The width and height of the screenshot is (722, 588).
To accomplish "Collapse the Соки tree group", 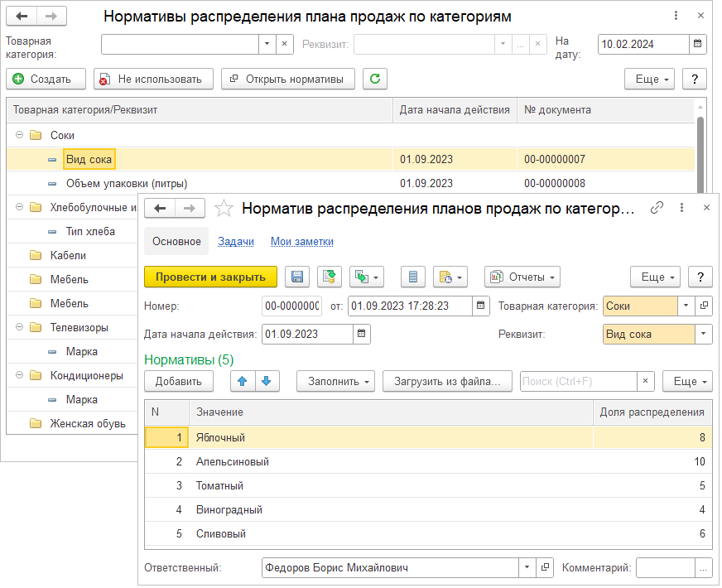I will (19, 135).
